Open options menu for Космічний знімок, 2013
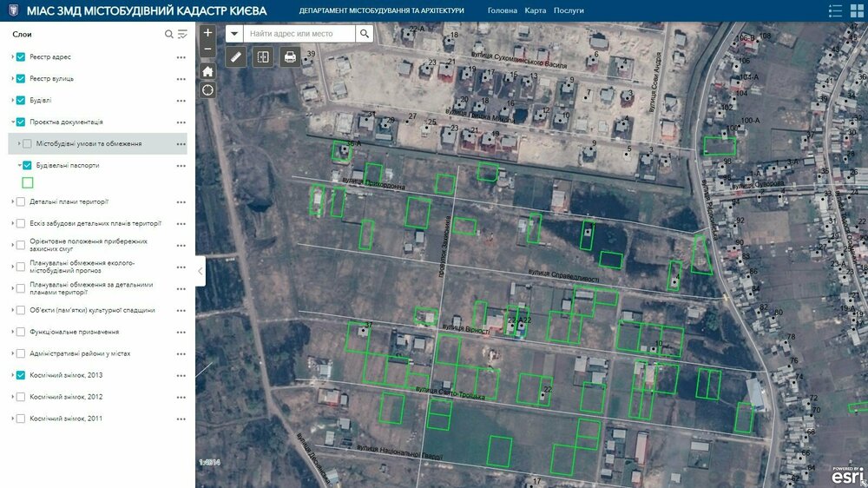This screenshot has height=488, width=868. click(181, 375)
